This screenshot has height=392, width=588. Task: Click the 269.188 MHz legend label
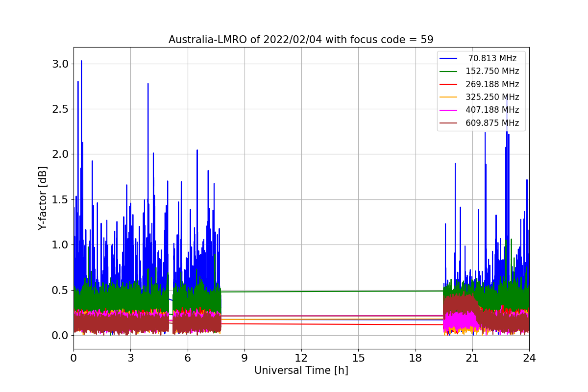pos(492,84)
